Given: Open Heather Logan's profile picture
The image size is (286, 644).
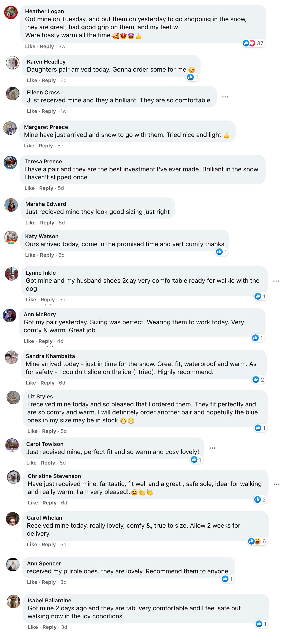Looking at the screenshot, I should 11,12.
